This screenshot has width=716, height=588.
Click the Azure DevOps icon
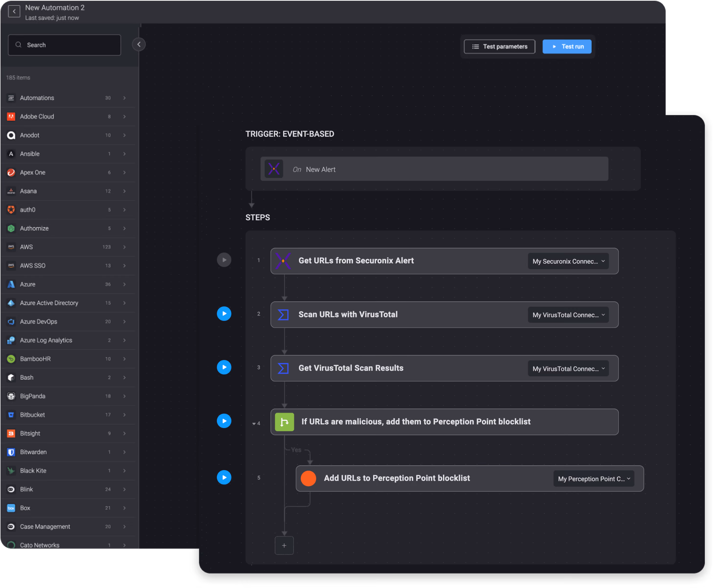click(x=11, y=322)
